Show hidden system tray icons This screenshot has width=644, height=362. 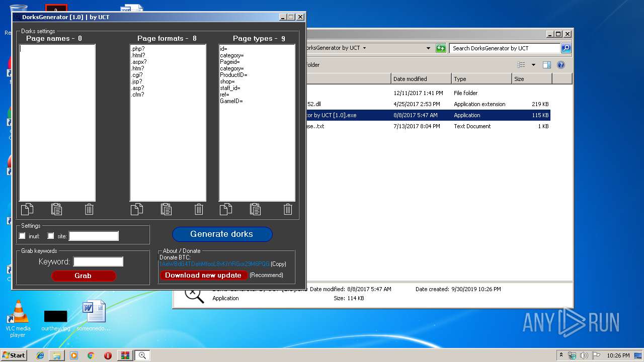(561, 355)
